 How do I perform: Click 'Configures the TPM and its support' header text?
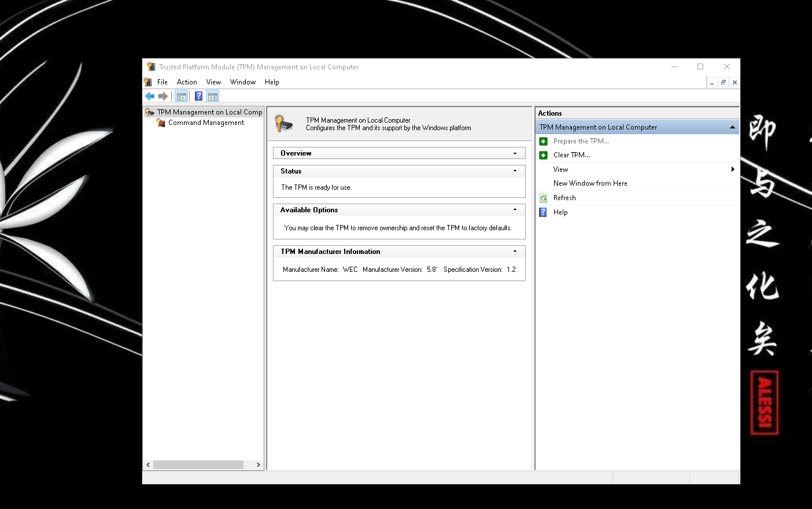(x=389, y=128)
